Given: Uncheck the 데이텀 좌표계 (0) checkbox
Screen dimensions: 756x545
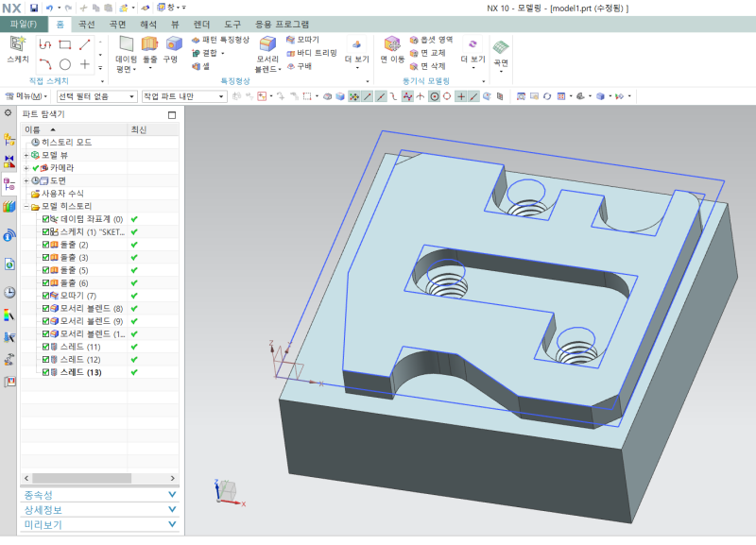Looking at the screenshot, I should [45, 219].
